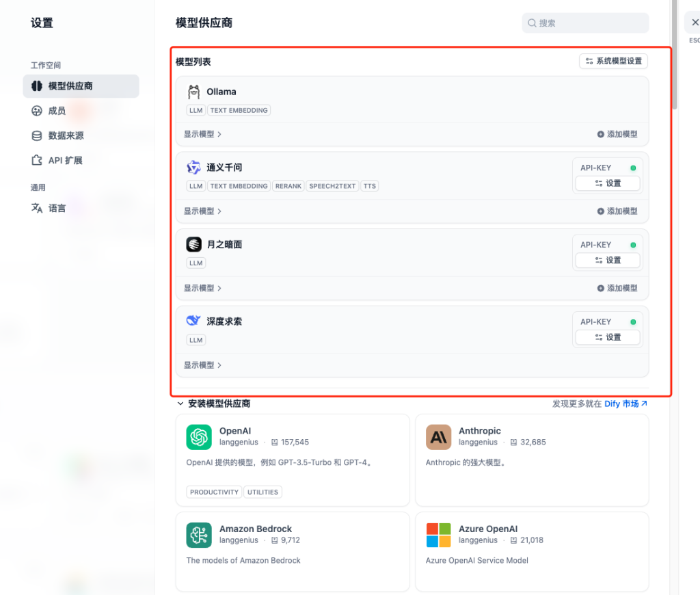
Task: Click the Amazon Bedrock install count icon
Action: click(275, 540)
